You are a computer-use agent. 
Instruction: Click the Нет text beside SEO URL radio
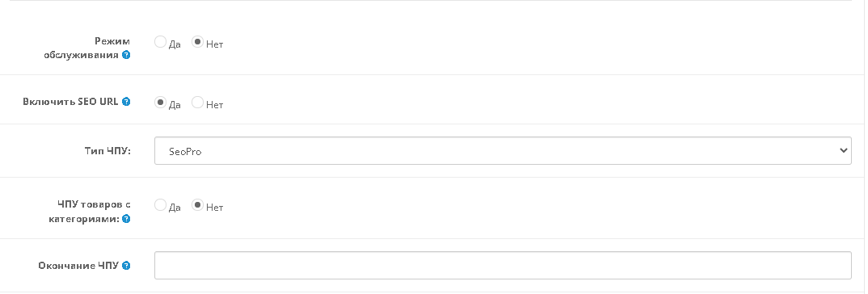[x=214, y=105]
